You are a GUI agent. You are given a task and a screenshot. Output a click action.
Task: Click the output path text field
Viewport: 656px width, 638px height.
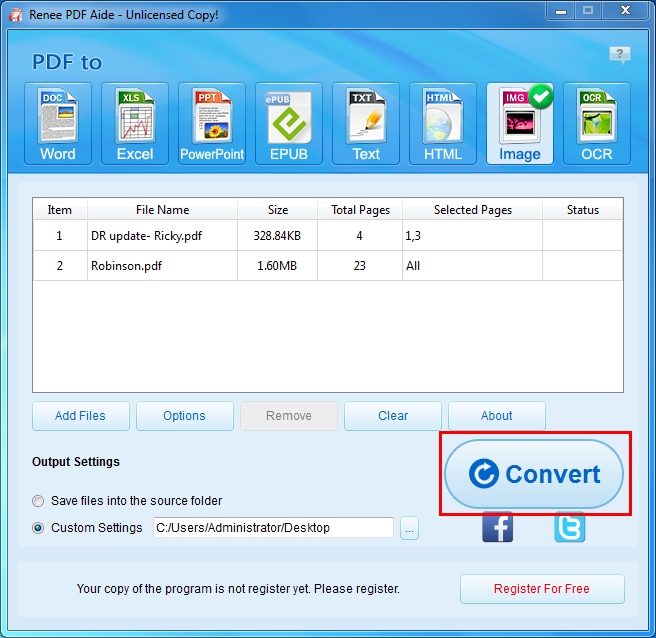coord(272,528)
